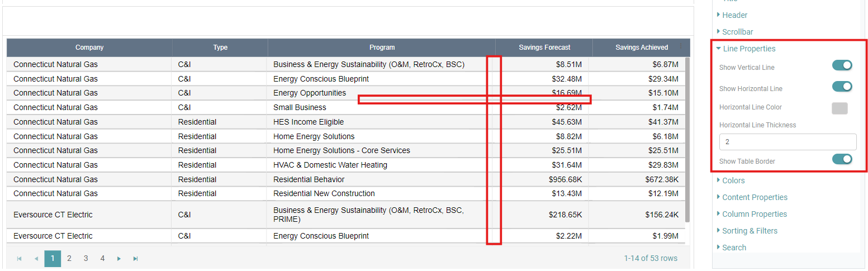Click the Horizontal Line Thickness input field
The image size is (868, 271).
(788, 142)
